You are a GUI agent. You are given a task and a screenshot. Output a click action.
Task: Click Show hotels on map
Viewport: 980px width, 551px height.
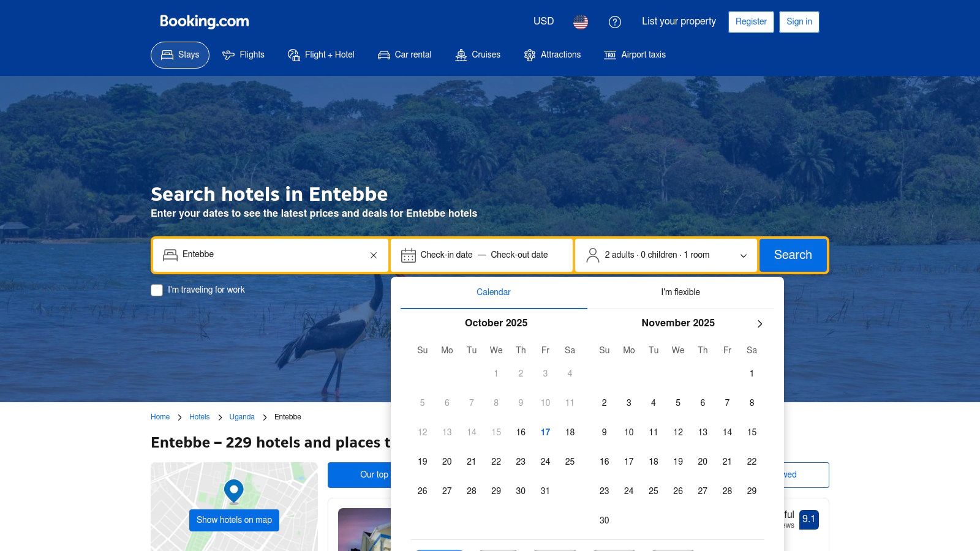(233, 520)
